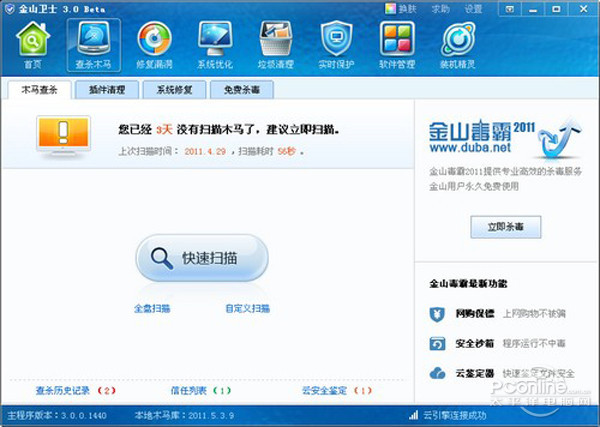Open the 全盘扫描 full scan link
This screenshot has height=427, width=600.
pos(152,308)
